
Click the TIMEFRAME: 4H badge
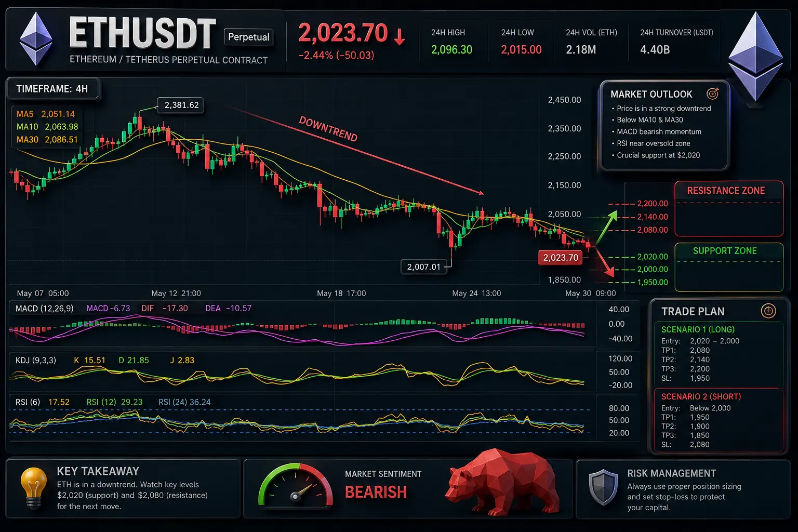[52, 89]
